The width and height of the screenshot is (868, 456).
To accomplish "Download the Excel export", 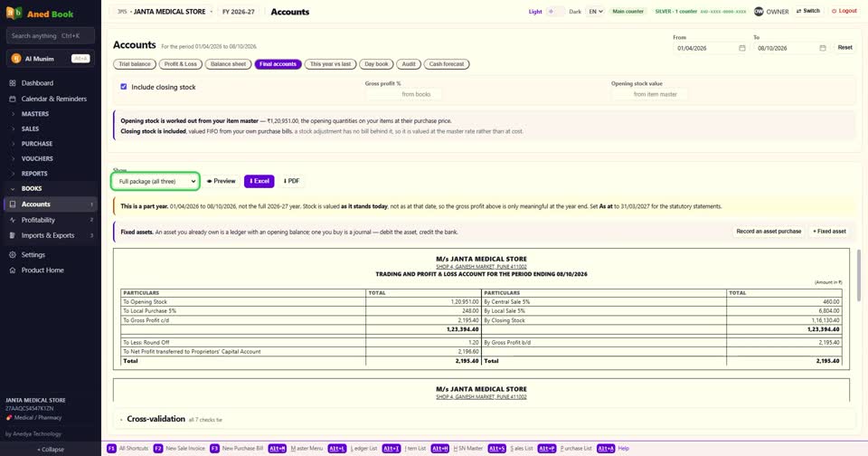I will point(259,181).
